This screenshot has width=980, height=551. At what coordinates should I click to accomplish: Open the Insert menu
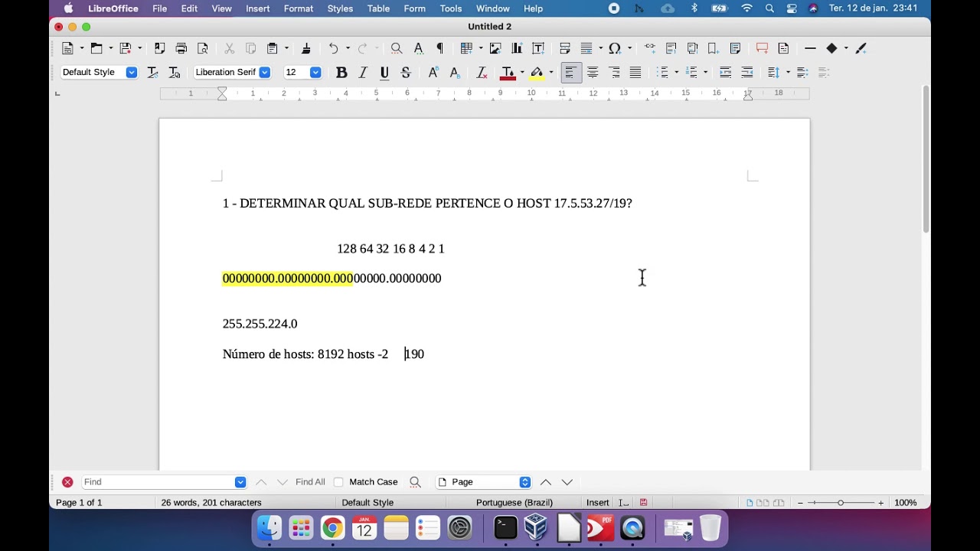[x=258, y=8]
